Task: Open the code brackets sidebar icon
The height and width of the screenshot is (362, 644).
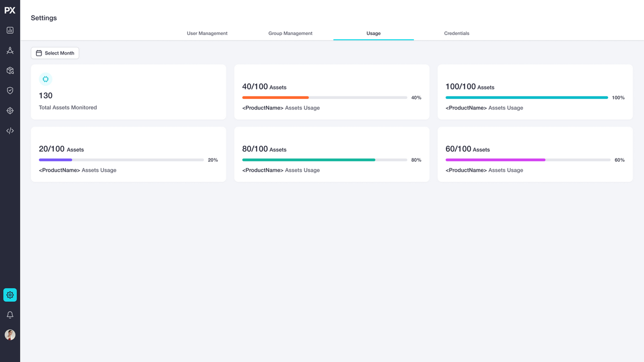Action: coord(10,131)
